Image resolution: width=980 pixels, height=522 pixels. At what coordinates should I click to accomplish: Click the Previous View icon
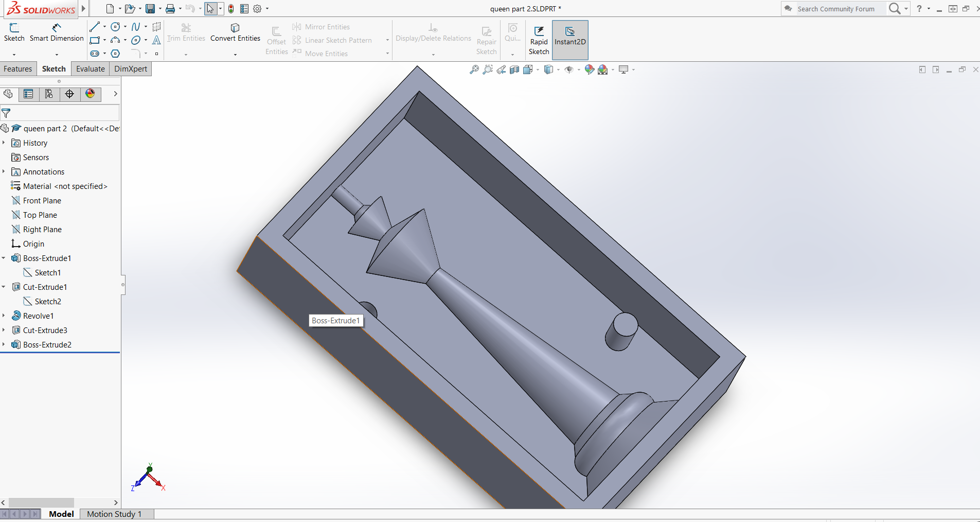click(501, 69)
